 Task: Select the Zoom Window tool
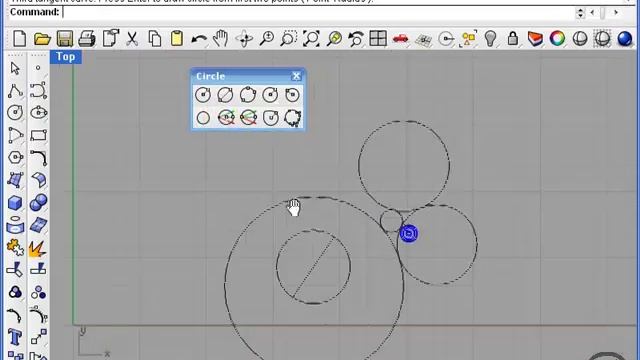pos(289,39)
